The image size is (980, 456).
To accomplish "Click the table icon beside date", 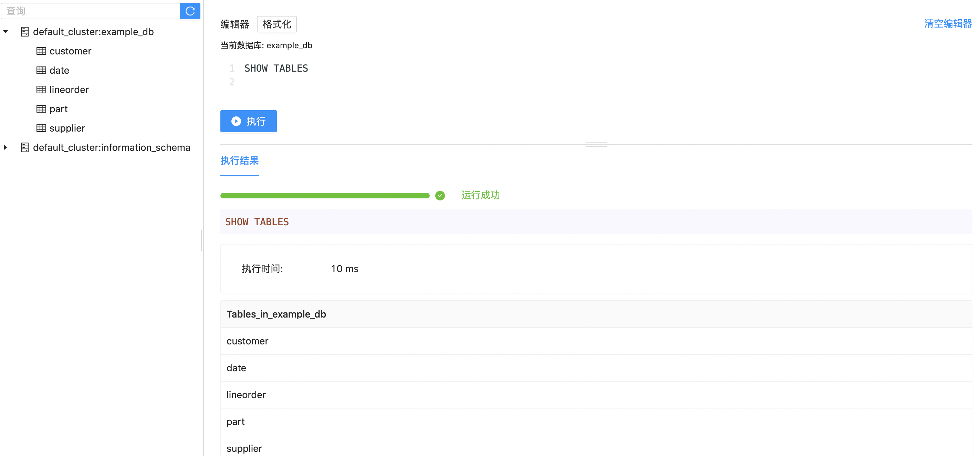I will pos(41,70).
